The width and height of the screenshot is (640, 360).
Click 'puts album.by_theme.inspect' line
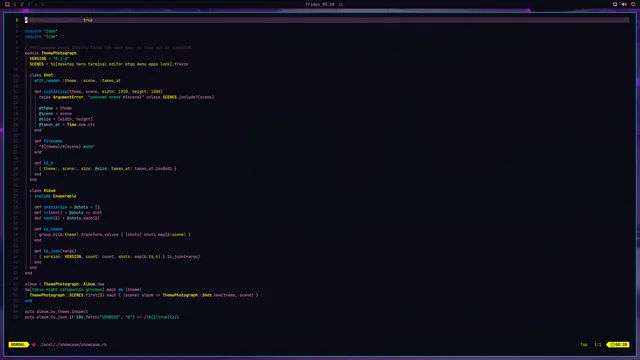(56, 311)
